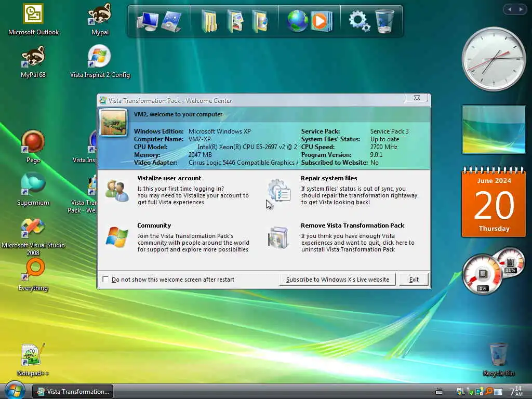Click the Repair system files icon
This screenshot has height=399, width=532.
[279, 191]
